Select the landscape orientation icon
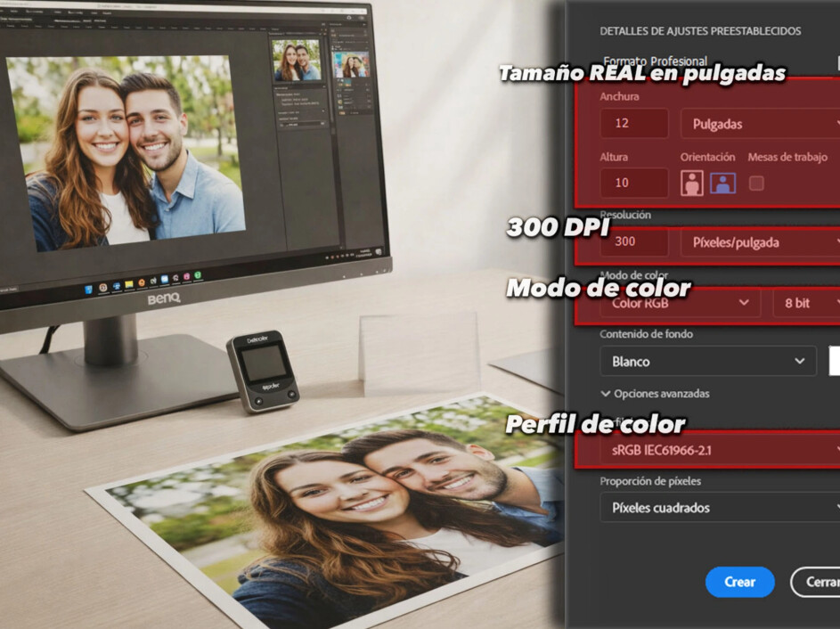This screenshot has height=629, width=840. [x=723, y=182]
